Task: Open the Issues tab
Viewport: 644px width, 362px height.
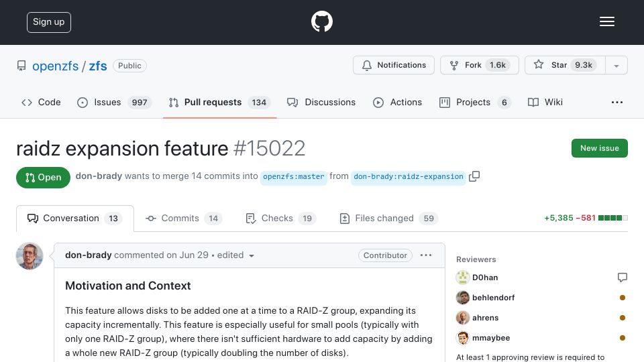Action: (114, 102)
